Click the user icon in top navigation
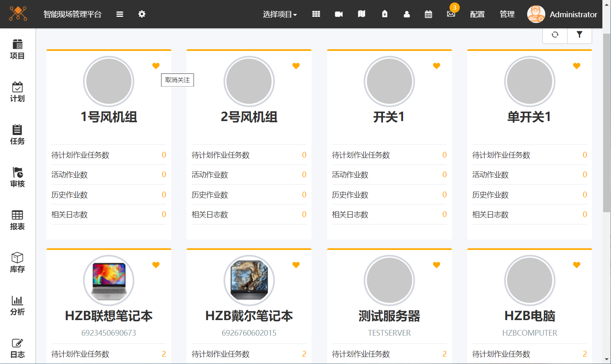This screenshot has width=611, height=364. click(x=407, y=14)
